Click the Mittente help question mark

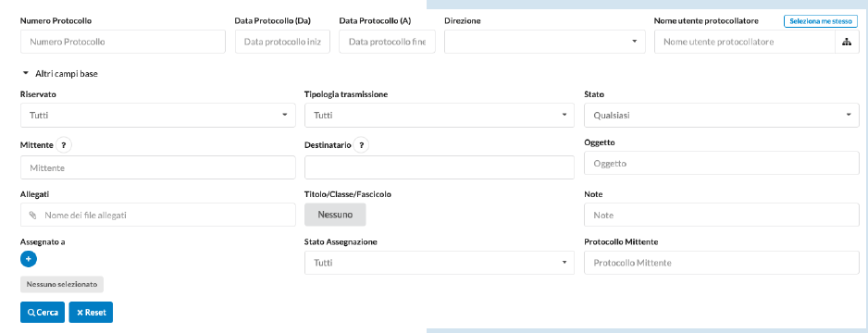point(64,145)
